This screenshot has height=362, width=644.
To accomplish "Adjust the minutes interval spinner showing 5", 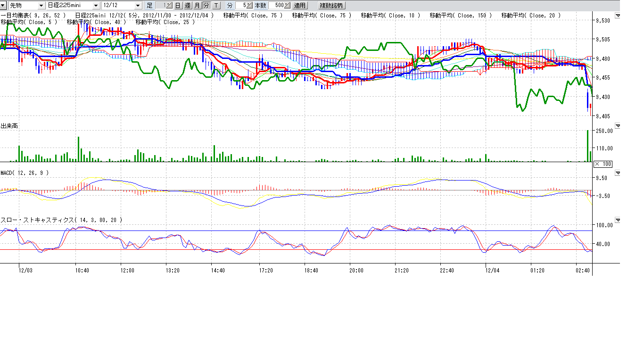I will 249,6.
